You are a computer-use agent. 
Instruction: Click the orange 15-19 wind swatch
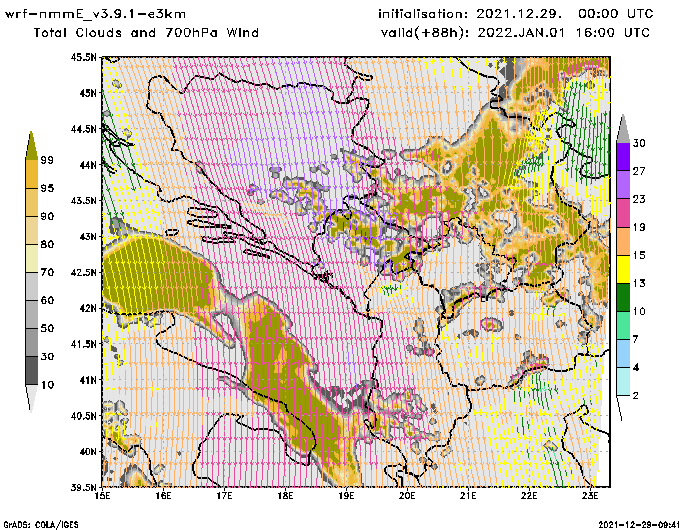623,241
